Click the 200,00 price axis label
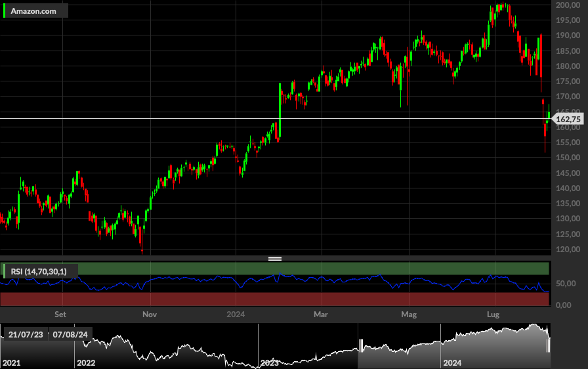588x369 pixels. pyautogui.click(x=568, y=5)
